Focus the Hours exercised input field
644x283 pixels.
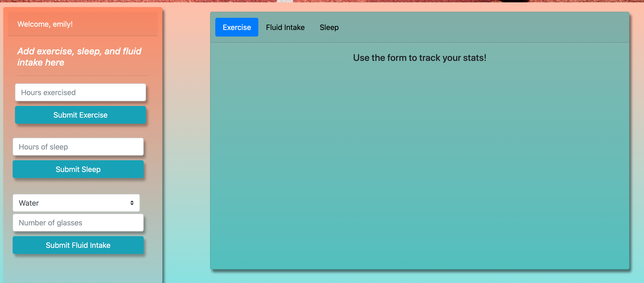[80, 92]
